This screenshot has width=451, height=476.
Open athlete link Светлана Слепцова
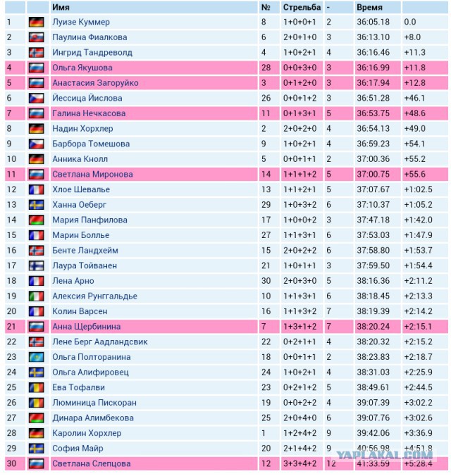pyautogui.click(x=92, y=463)
